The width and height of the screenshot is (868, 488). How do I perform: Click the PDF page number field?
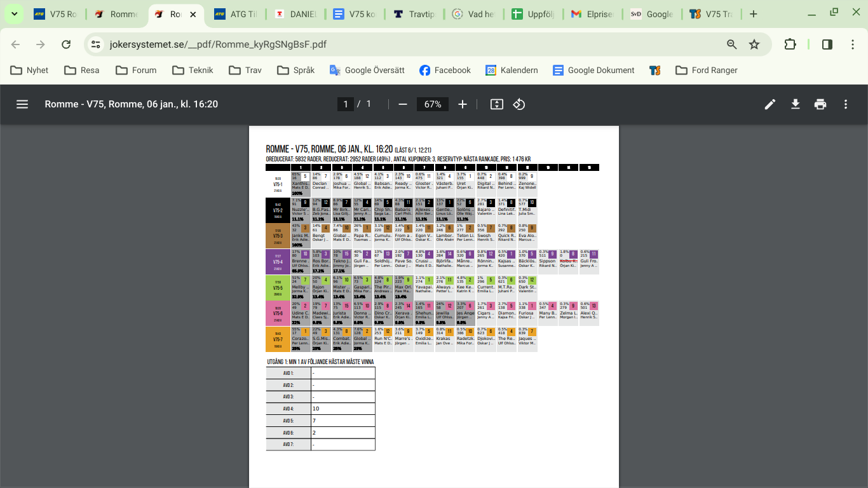tap(345, 104)
